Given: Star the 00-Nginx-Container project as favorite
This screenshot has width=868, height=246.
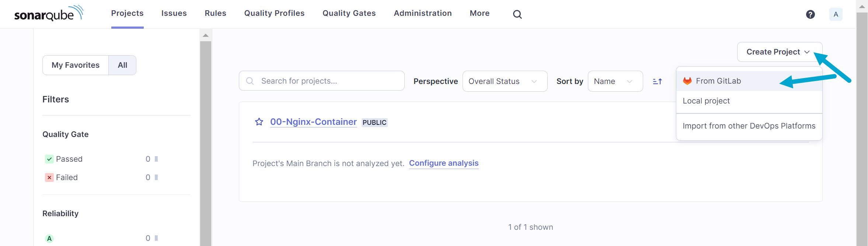Looking at the screenshot, I should 259,122.
